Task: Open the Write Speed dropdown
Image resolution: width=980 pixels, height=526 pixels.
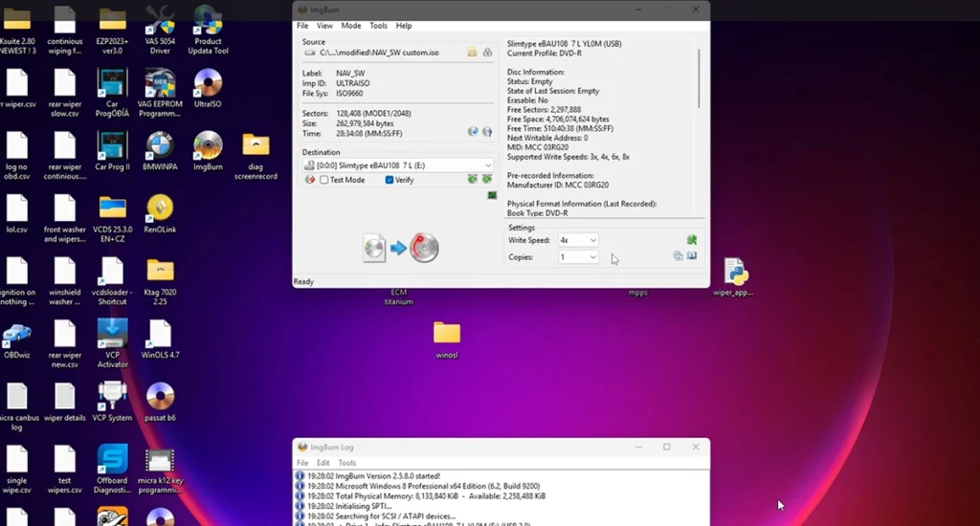Action: tap(592, 240)
